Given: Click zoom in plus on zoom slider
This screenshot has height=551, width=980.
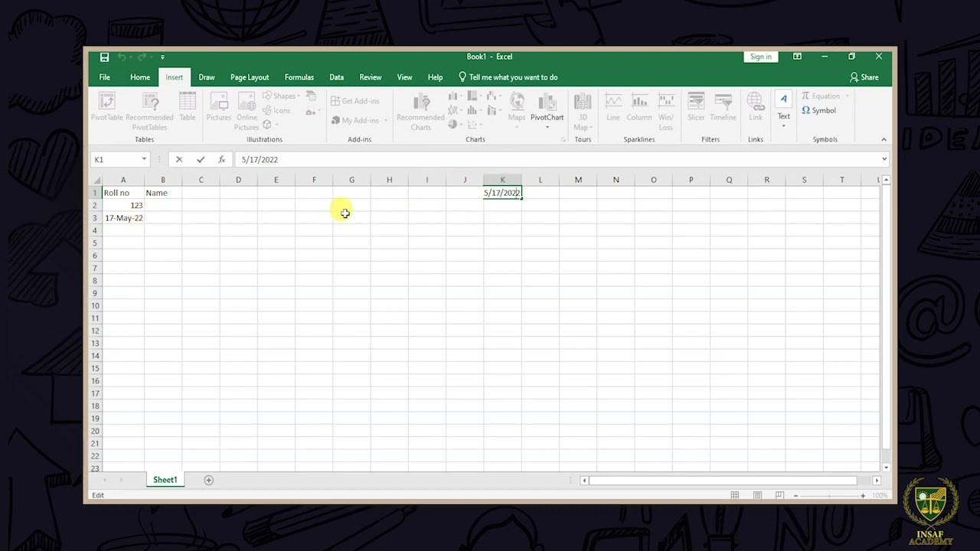Looking at the screenshot, I should coord(863,495).
